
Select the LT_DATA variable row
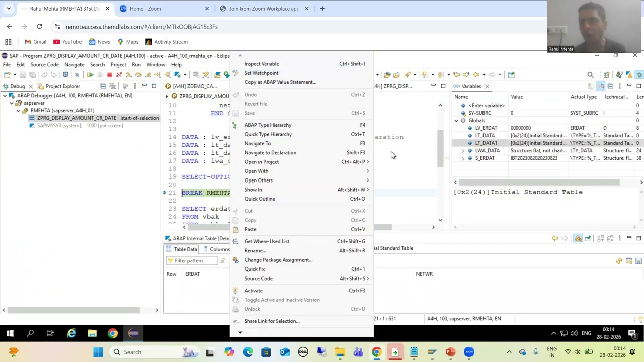pos(548,136)
